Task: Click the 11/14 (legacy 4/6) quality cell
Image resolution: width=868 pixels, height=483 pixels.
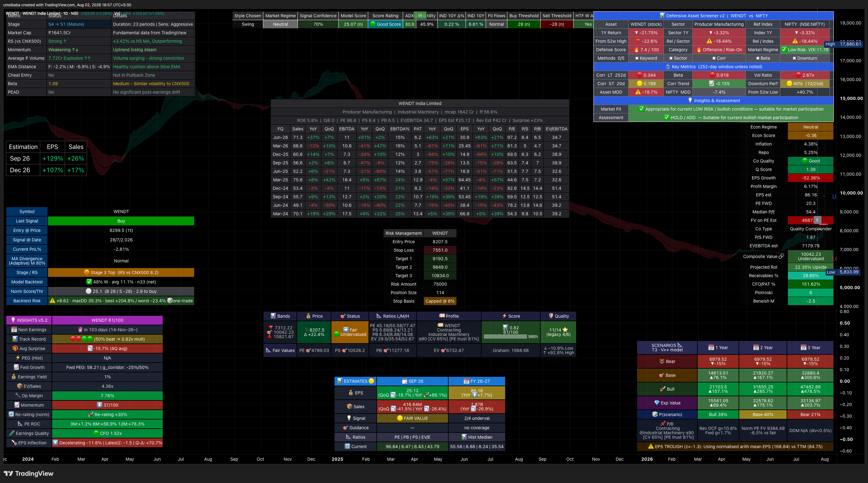Action: (x=558, y=332)
